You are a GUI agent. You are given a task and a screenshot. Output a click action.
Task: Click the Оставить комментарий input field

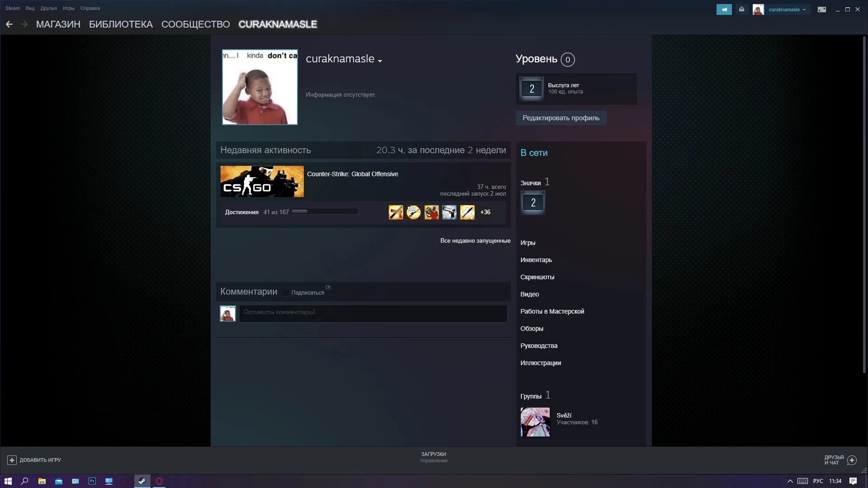(373, 314)
